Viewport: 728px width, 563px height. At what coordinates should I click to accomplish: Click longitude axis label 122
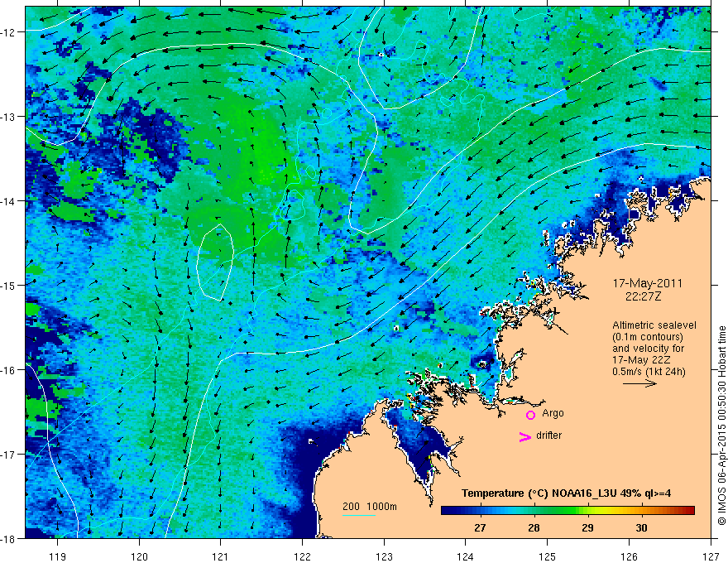click(x=302, y=556)
